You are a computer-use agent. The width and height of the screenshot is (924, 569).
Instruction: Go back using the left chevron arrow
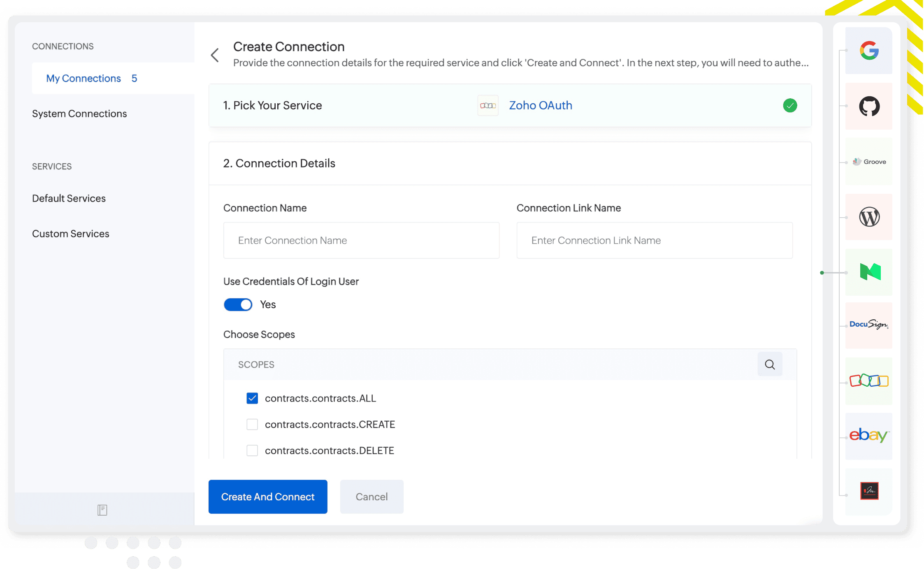click(215, 55)
